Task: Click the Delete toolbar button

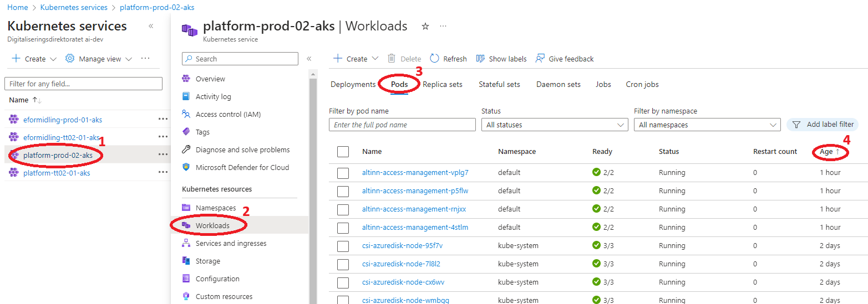Action: (404, 59)
